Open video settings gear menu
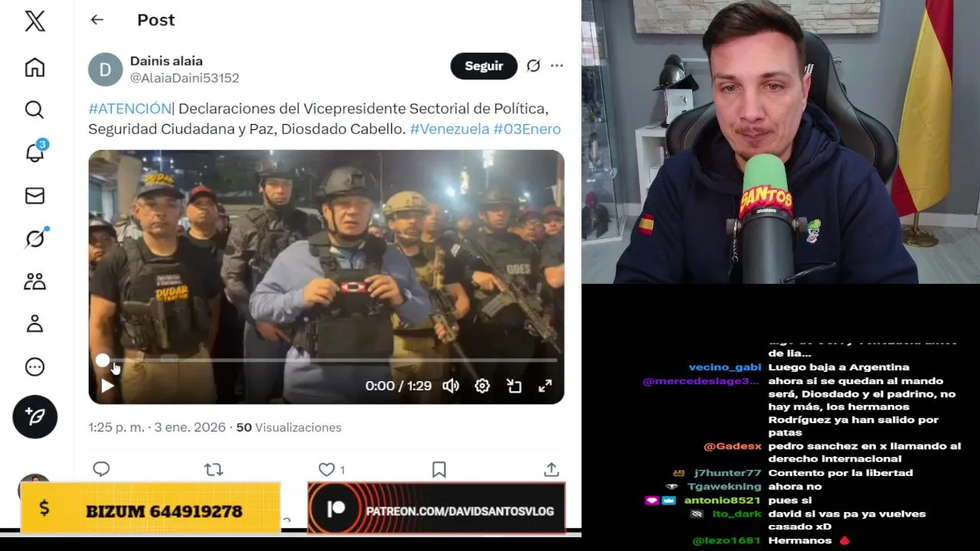The width and height of the screenshot is (980, 551). [482, 386]
